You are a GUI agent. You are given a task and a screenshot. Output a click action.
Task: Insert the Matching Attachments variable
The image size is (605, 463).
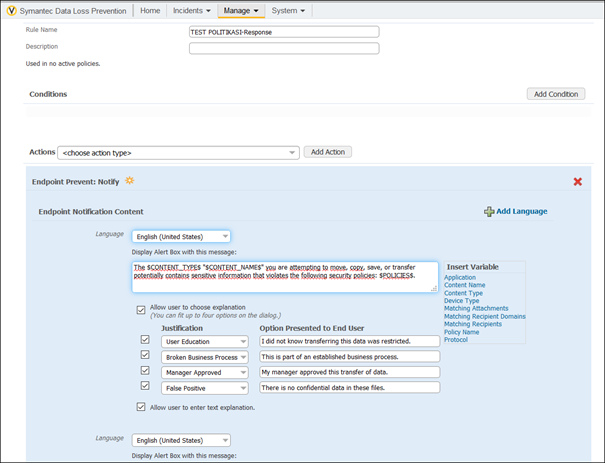coord(476,308)
